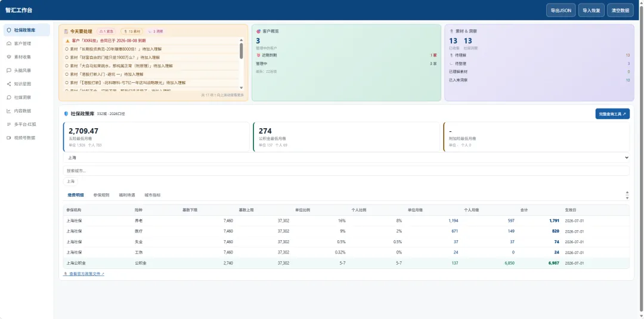This screenshot has height=319, width=644.
Task: Switch to the 福利待遇 tab
Action: point(126,195)
